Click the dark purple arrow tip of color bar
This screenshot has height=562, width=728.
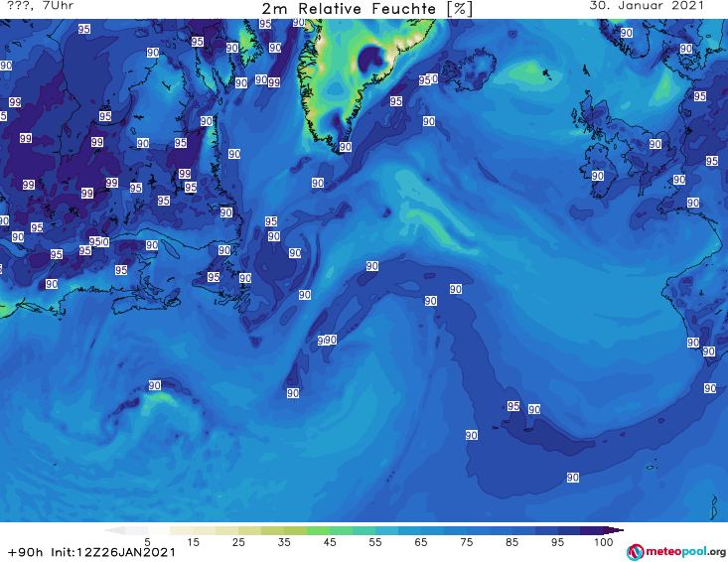click(x=614, y=530)
